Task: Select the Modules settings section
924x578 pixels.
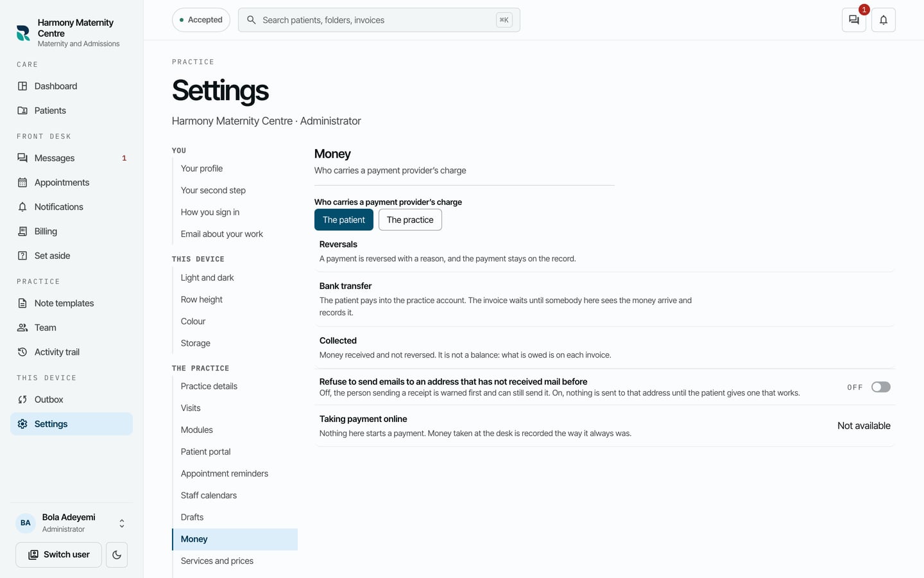Action: 235,430
